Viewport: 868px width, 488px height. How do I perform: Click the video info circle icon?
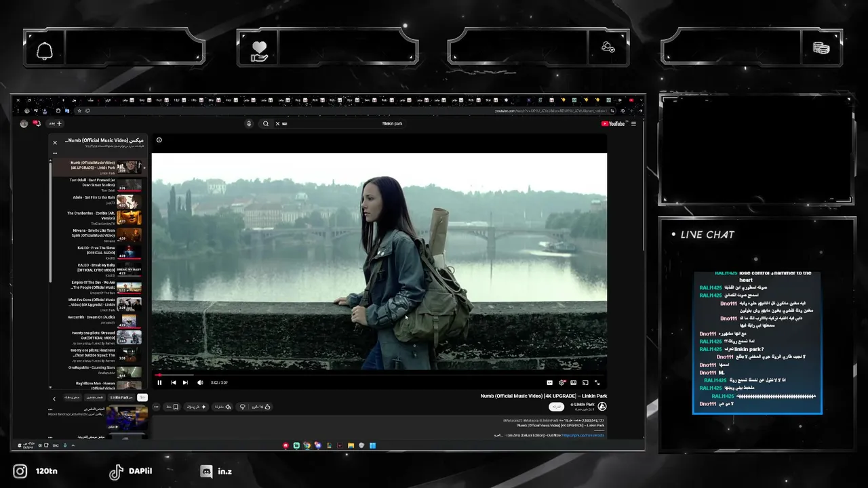pyautogui.click(x=159, y=140)
